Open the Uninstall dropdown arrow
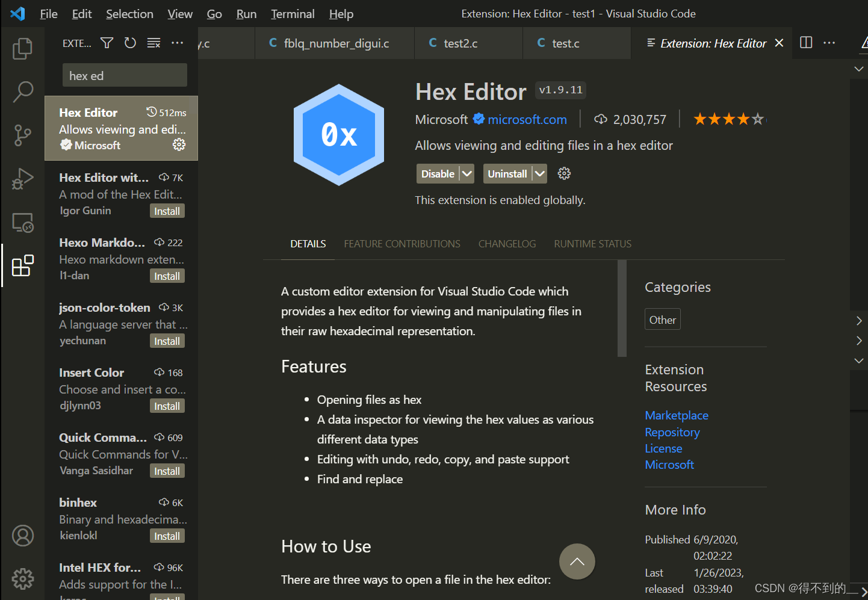868x600 pixels. pos(539,174)
